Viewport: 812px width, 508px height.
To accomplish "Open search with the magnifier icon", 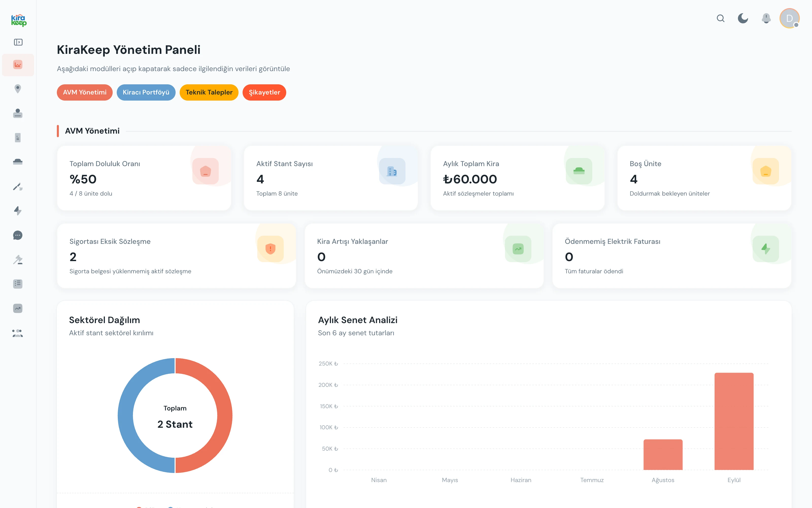I will point(720,18).
